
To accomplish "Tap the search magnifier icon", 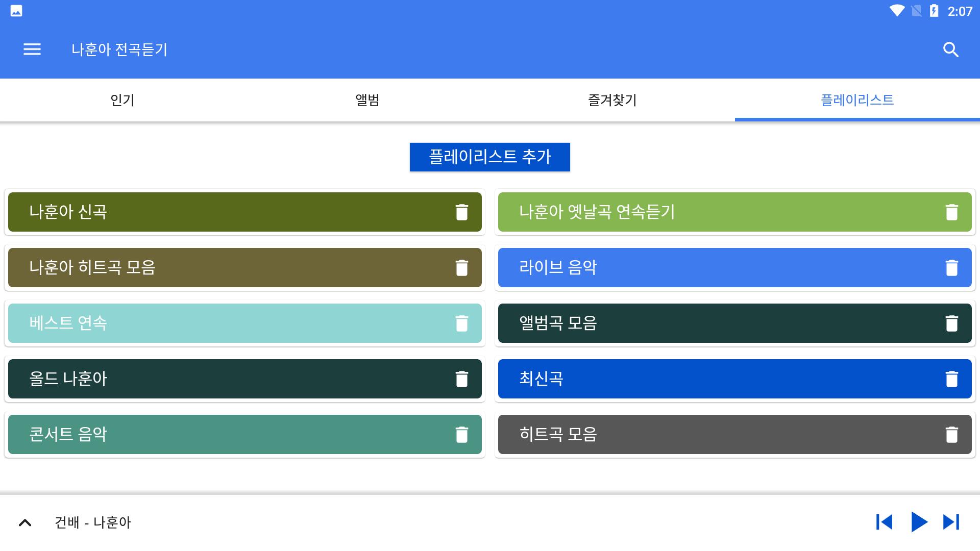I will click(x=950, y=49).
